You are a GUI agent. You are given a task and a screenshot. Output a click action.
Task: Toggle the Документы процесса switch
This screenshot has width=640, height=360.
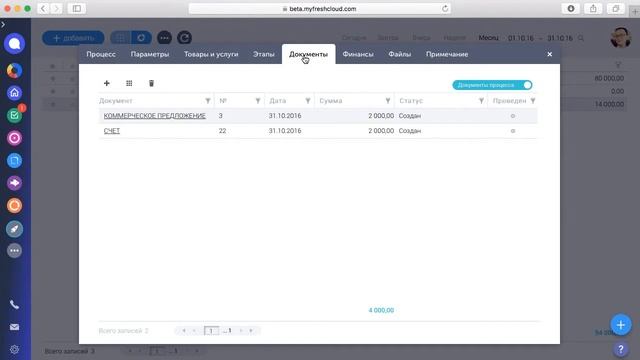coord(492,85)
